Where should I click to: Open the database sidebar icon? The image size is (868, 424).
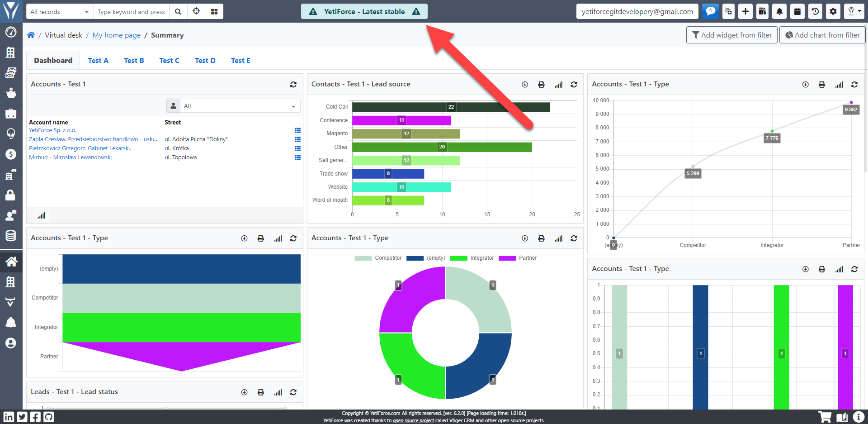click(11, 236)
